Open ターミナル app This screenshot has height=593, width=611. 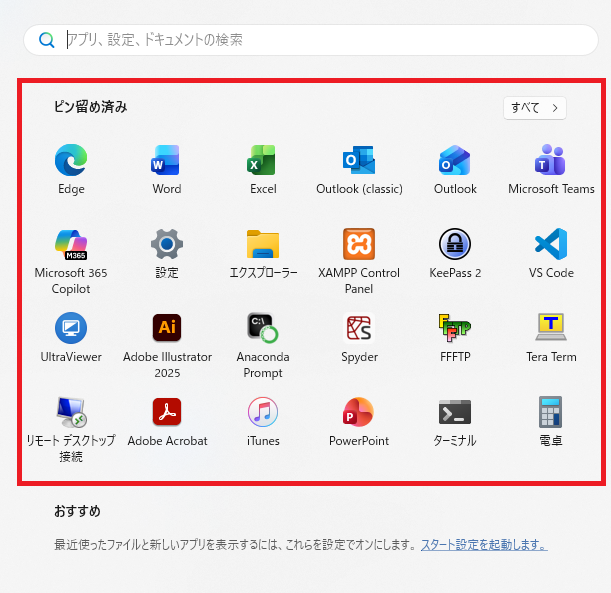coord(455,412)
